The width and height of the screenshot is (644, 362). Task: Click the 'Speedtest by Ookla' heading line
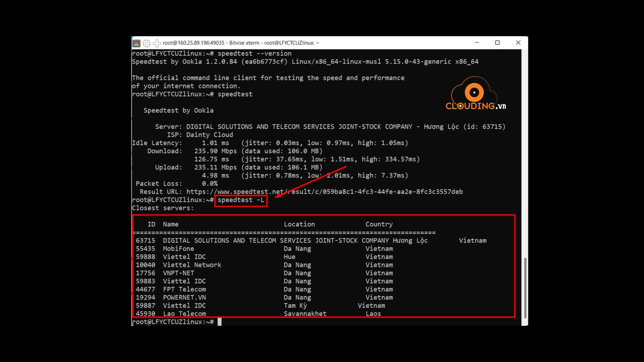179,111
